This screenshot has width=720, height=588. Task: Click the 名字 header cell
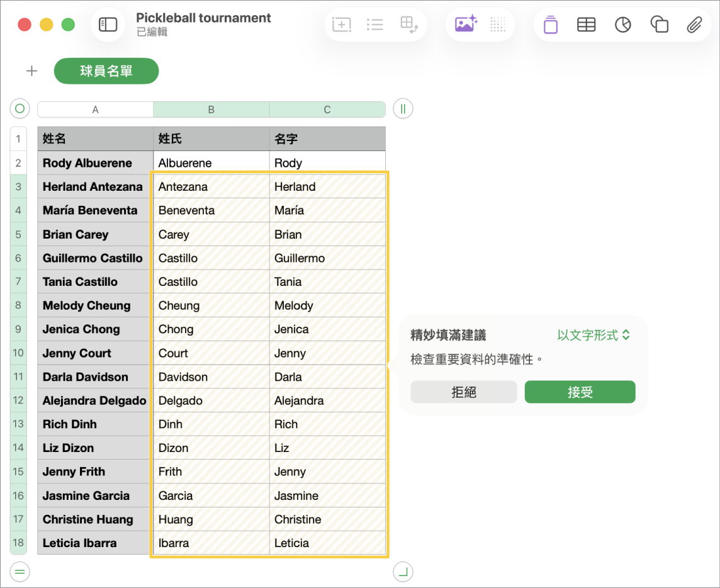(327, 139)
